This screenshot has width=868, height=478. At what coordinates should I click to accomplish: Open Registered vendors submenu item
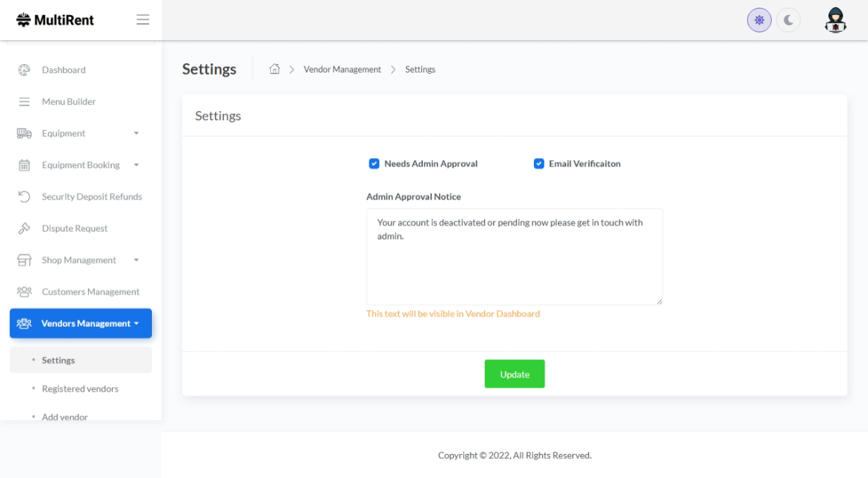[80, 389]
